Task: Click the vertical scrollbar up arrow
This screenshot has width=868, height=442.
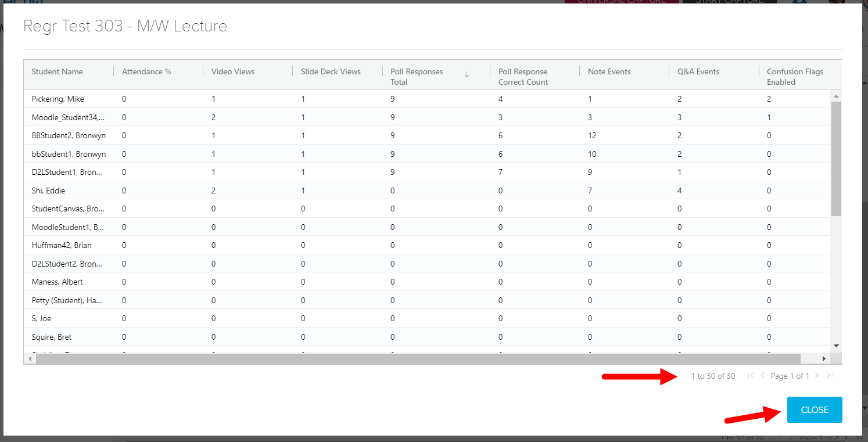Action: point(837,96)
